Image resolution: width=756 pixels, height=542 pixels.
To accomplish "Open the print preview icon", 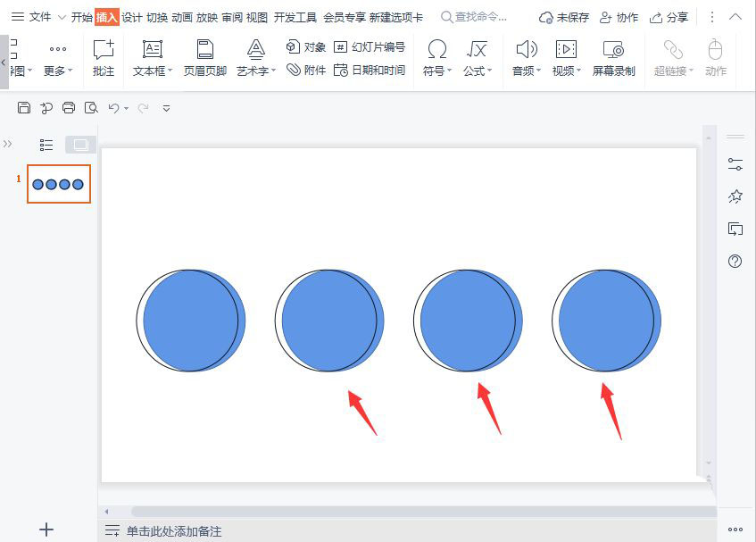I will tap(90, 107).
